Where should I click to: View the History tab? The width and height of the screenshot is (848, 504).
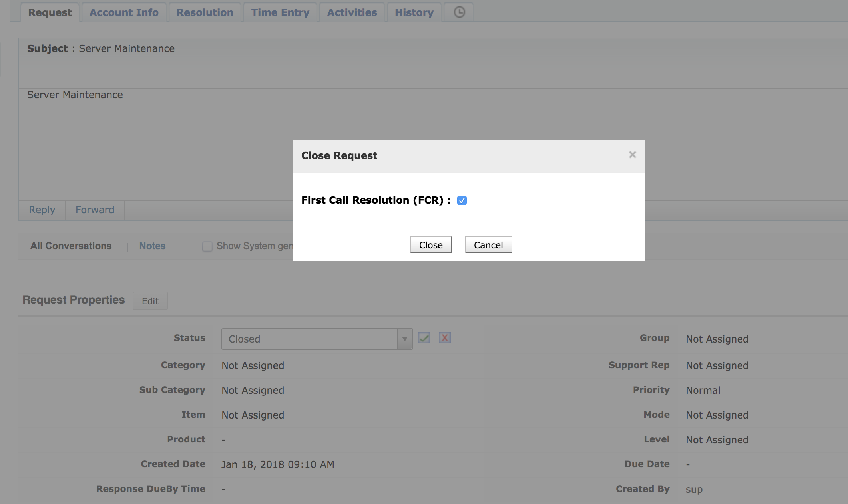[414, 12]
